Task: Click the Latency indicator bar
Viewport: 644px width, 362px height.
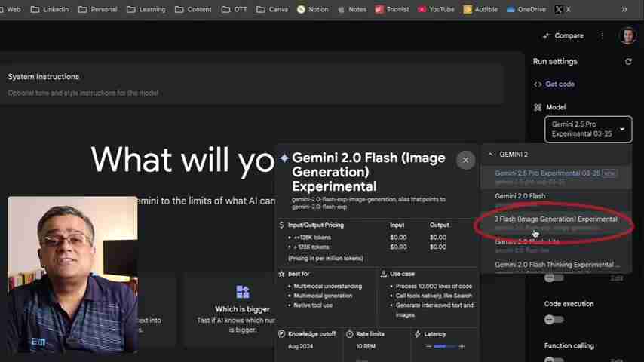Action: (x=445, y=346)
